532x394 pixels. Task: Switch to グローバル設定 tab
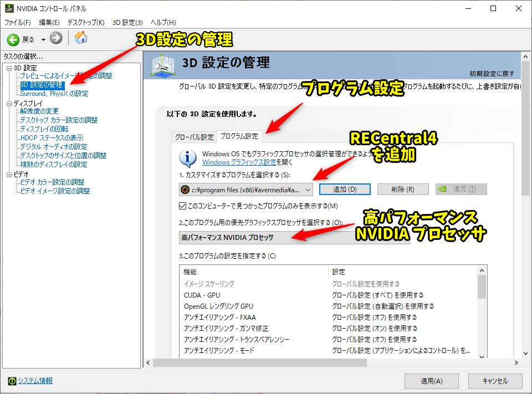point(194,137)
